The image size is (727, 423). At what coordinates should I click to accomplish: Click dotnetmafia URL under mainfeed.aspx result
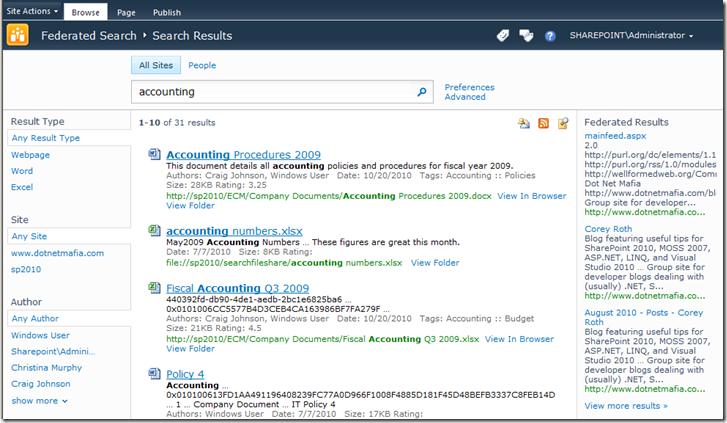(x=645, y=212)
